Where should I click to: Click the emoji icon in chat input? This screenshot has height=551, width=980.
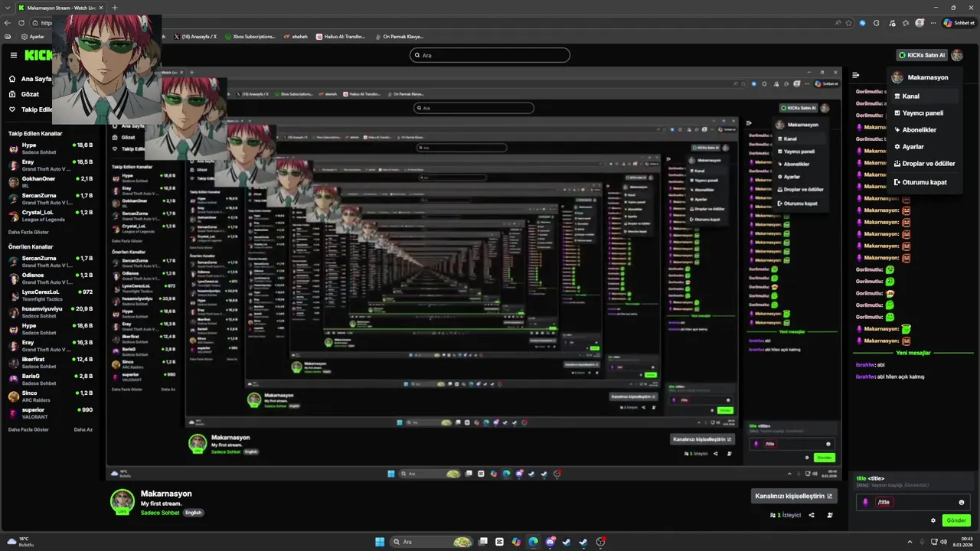coord(962,502)
